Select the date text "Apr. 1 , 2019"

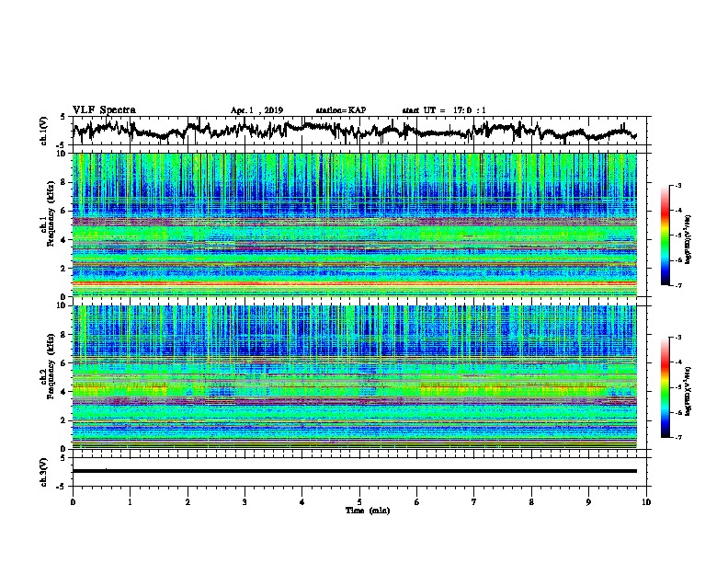pos(256,110)
